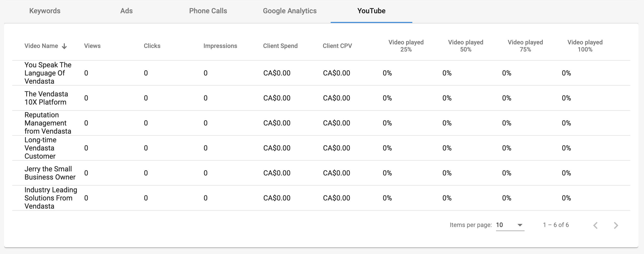Switch to the Google Analytics tab

(x=290, y=11)
